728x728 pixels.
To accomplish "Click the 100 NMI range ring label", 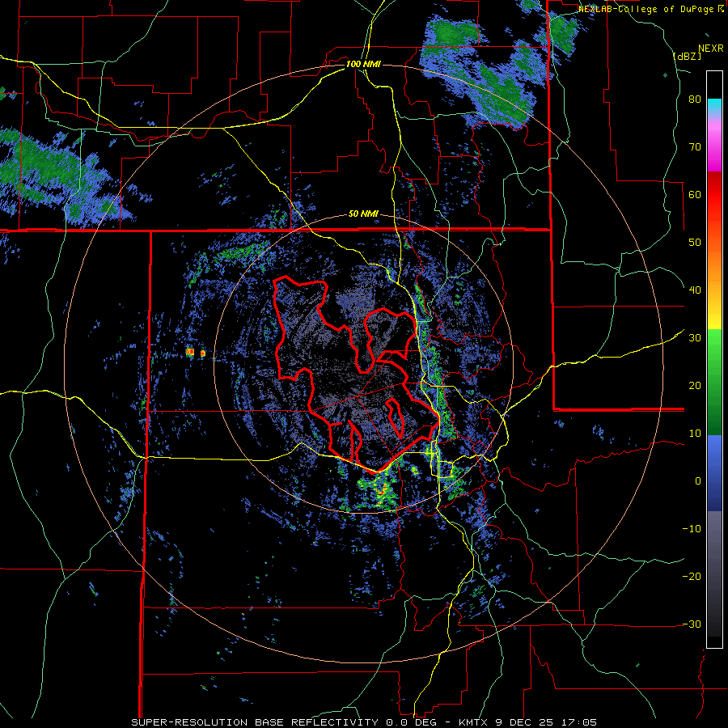I will [363, 64].
